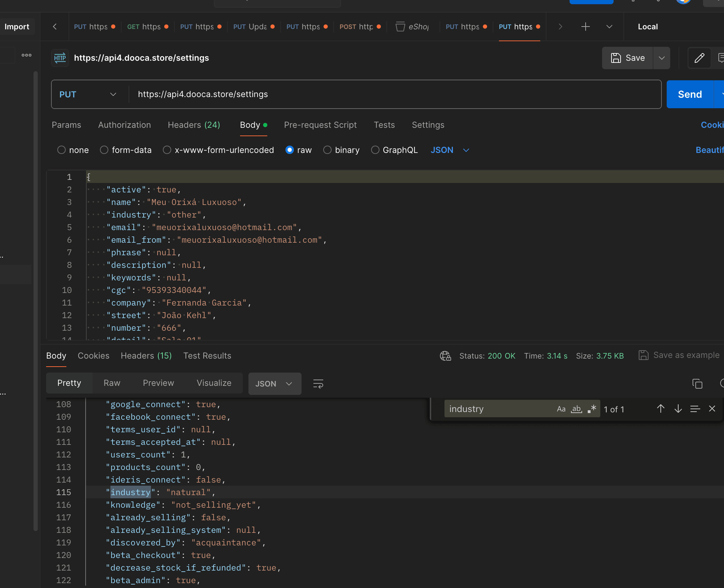The height and width of the screenshot is (588, 724).
Task: Go to previous search match arrow
Action: (660, 409)
